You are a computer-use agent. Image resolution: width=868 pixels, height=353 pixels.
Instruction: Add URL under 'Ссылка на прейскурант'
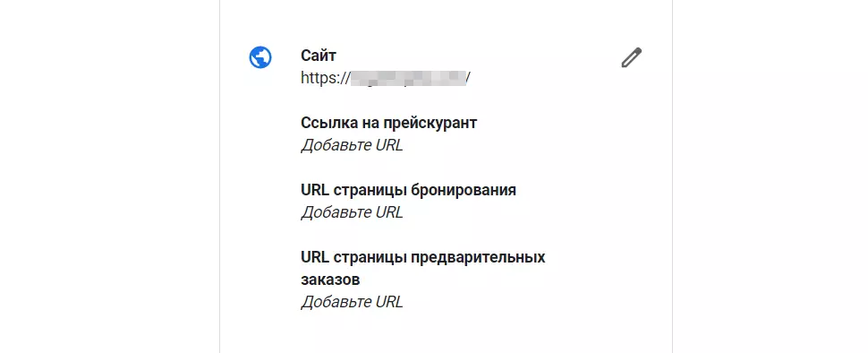pyautogui.click(x=352, y=145)
